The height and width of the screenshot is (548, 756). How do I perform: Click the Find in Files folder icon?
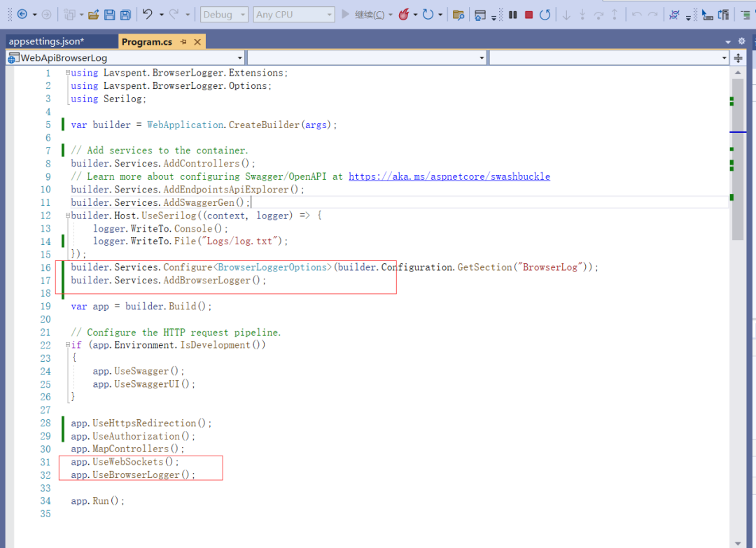[x=458, y=15]
